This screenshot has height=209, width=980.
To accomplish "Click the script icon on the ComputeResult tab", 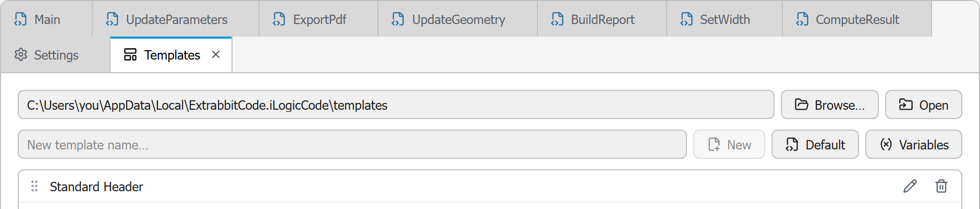I will tap(802, 19).
